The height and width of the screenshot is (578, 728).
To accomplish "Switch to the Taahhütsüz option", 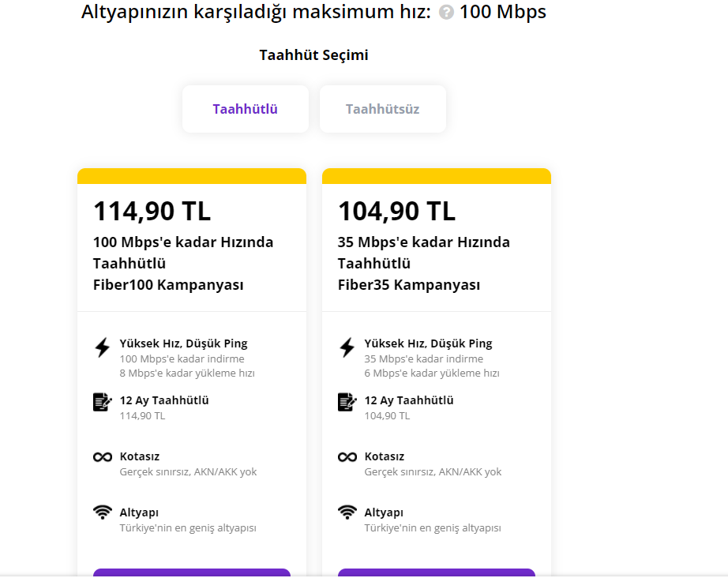I will click(382, 108).
